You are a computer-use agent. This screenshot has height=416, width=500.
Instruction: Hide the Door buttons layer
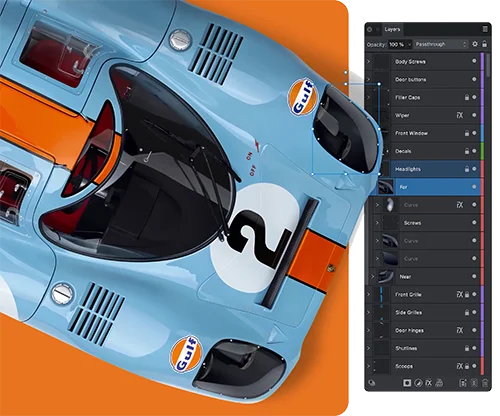474,79
